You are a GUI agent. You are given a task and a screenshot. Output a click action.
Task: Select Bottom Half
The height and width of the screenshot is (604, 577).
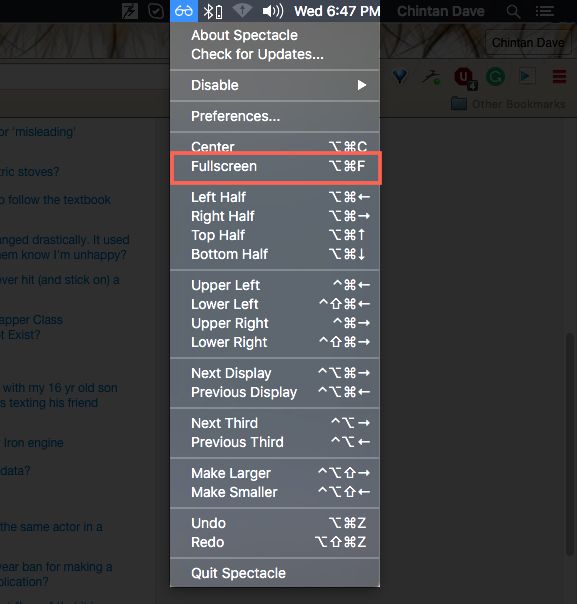[275, 254]
